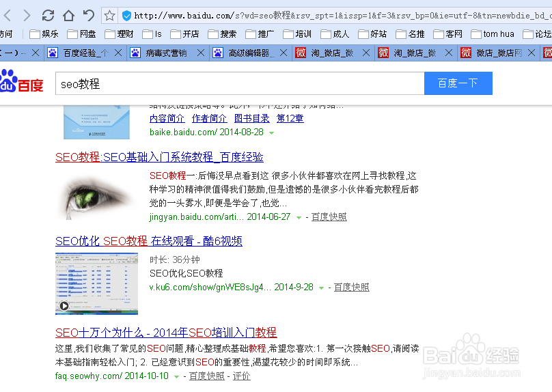The height and width of the screenshot is (392, 552).
Task: Close the second 淘_微店_微 tab
Action: (449, 53)
